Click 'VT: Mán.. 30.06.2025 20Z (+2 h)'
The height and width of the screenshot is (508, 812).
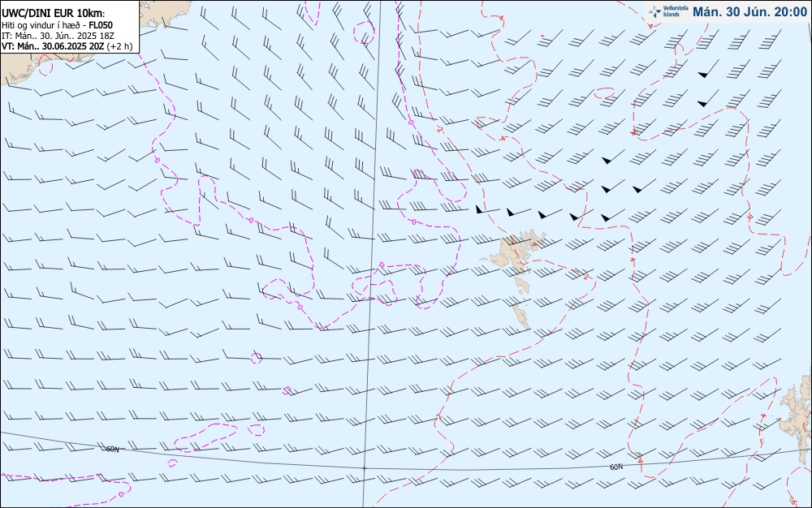67,46
